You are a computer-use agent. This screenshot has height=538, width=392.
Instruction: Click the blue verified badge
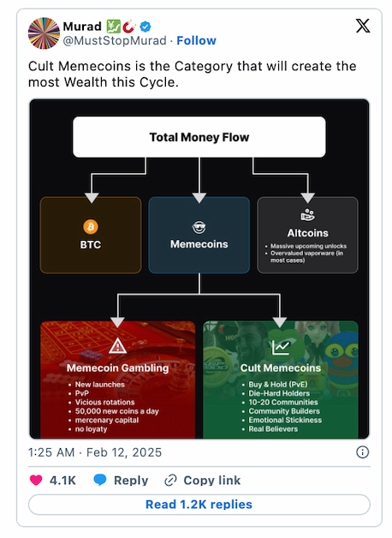click(x=146, y=27)
